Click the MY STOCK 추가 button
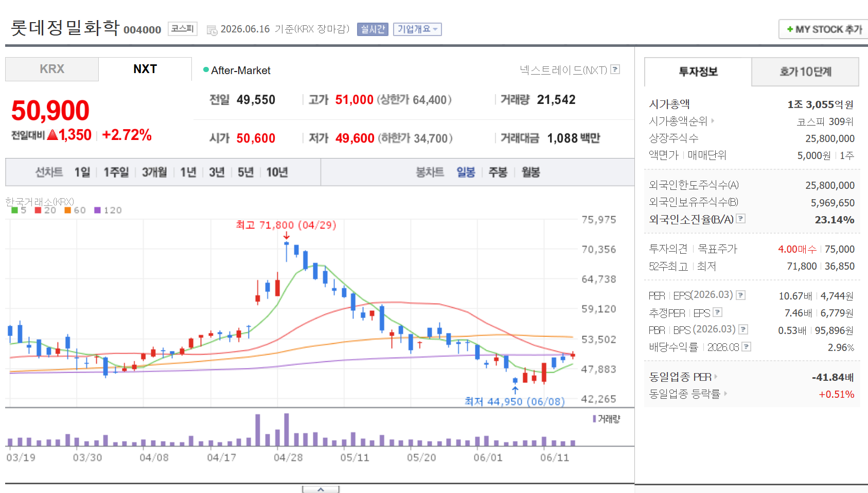This screenshot has width=868, height=493. (823, 29)
